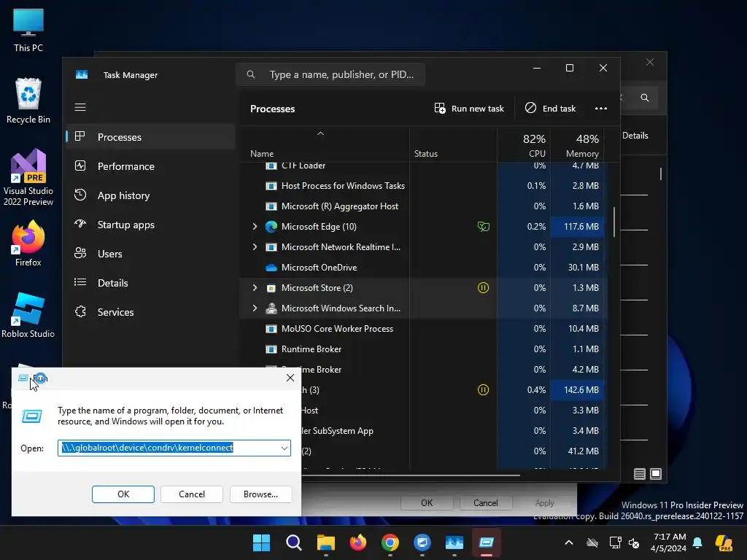This screenshot has width=747, height=560.
Task: Open the Services page
Action: point(150,312)
